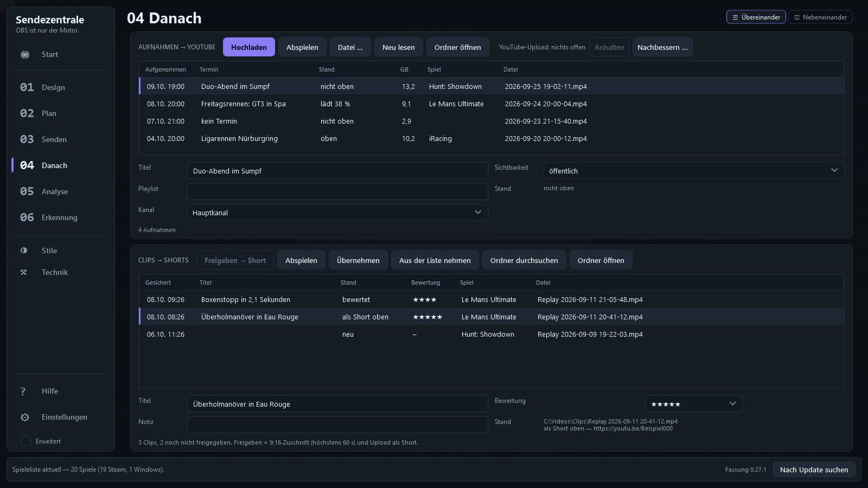Click the empty Playlist input field

click(x=337, y=191)
